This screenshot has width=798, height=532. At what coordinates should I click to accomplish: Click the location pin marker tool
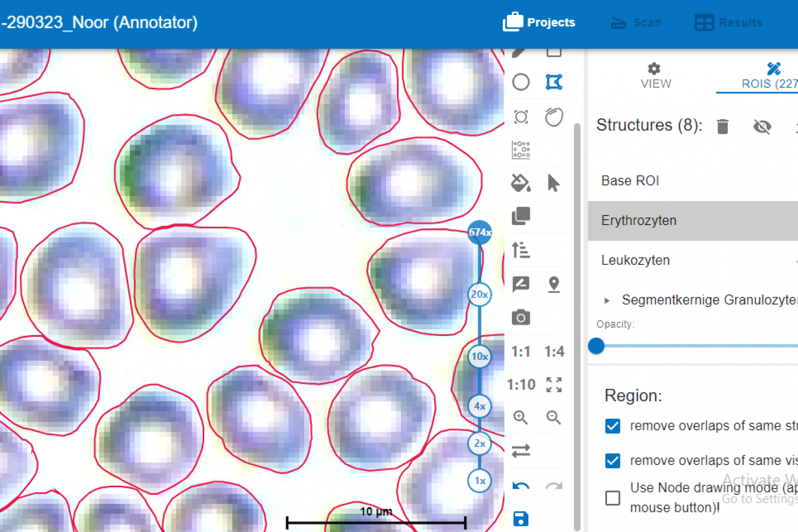click(x=554, y=284)
